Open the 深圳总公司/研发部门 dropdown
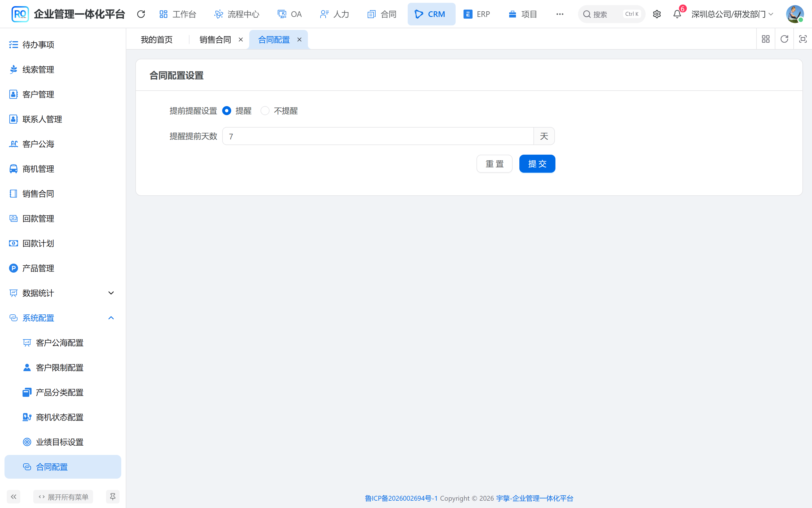The width and height of the screenshot is (812, 508). (x=732, y=14)
